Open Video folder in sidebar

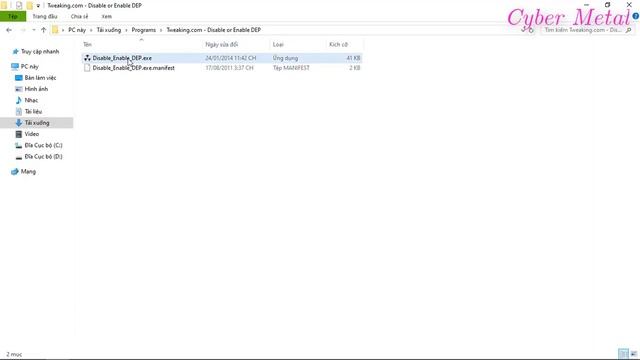(31, 134)
